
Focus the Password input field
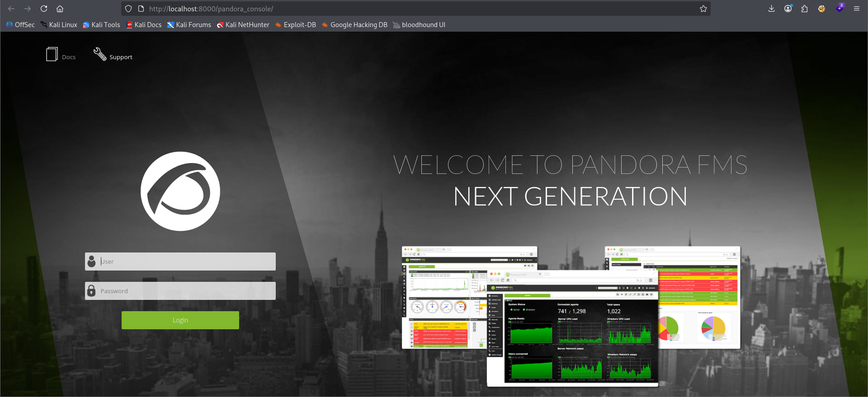(x=180, y=291)
